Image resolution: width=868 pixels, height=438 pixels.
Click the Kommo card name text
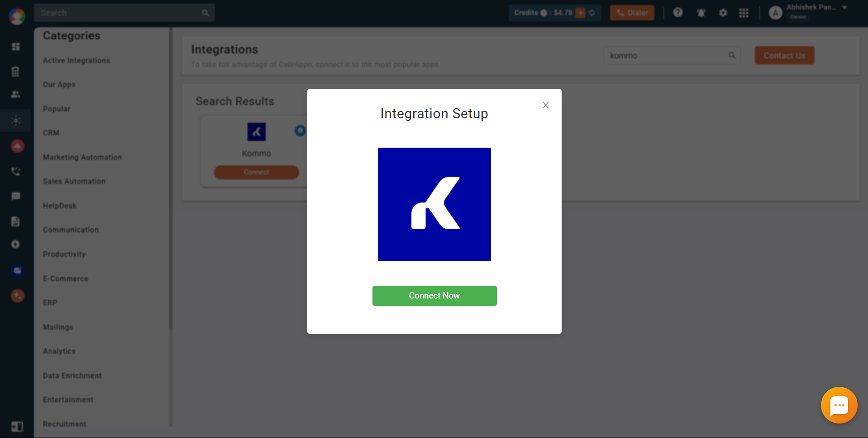tap(257, 154)
